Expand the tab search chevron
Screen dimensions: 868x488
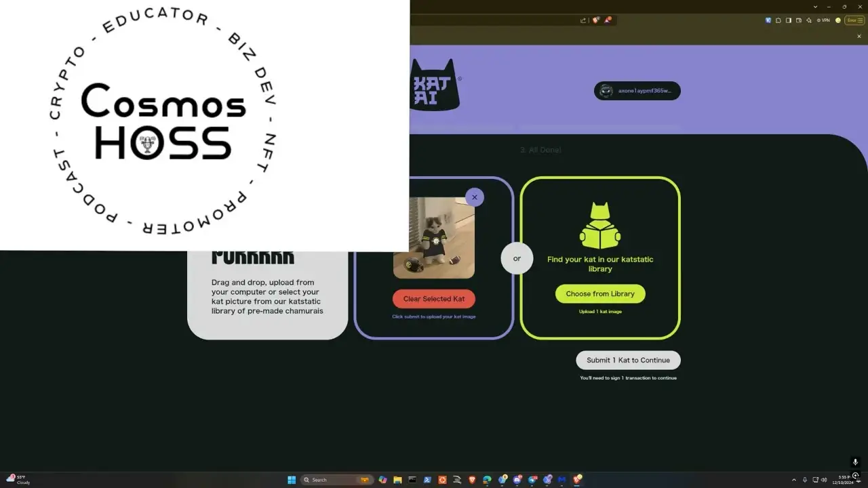point(815,7)
